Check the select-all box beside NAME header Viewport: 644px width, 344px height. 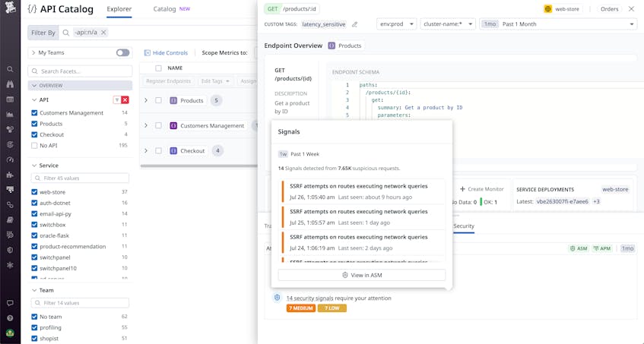click(x=159, y=68)
